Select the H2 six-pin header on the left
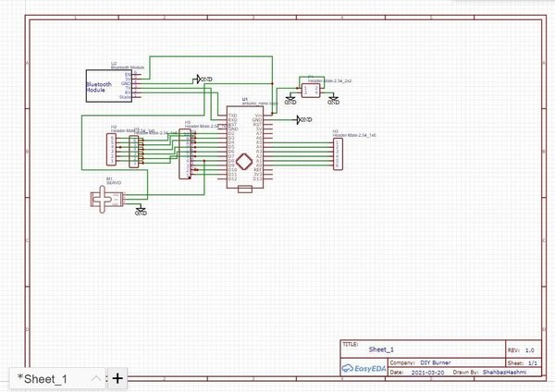 click(x=112, y=149)
